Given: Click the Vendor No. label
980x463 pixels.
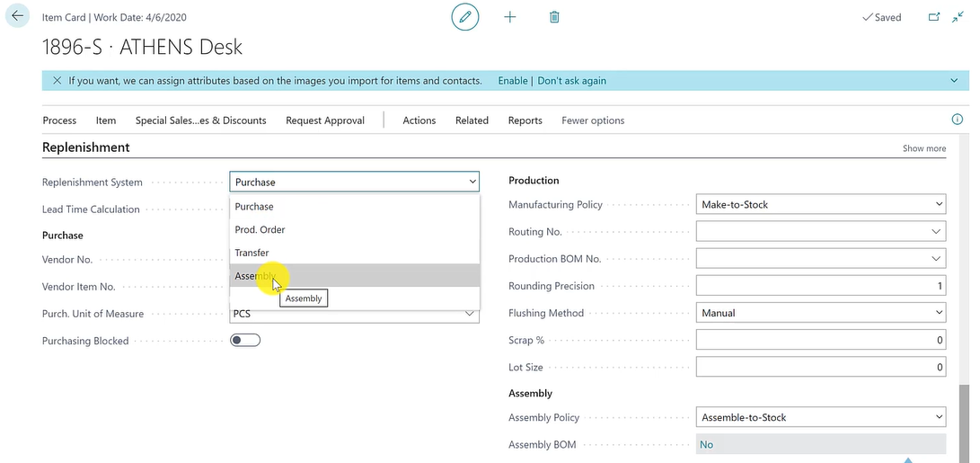Looking at the screenshot, I should pyautogui.click(x=66, y=260).
